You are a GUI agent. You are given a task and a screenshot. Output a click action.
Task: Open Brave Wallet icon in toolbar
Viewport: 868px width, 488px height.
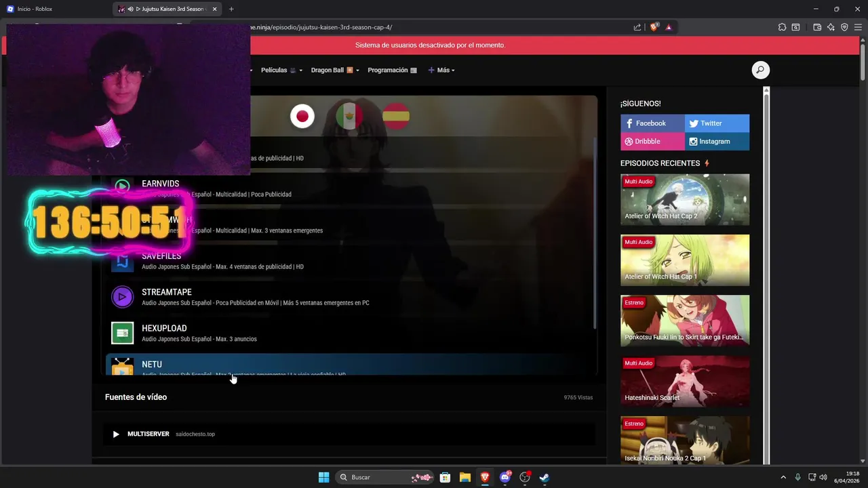[x=817, y=27]
